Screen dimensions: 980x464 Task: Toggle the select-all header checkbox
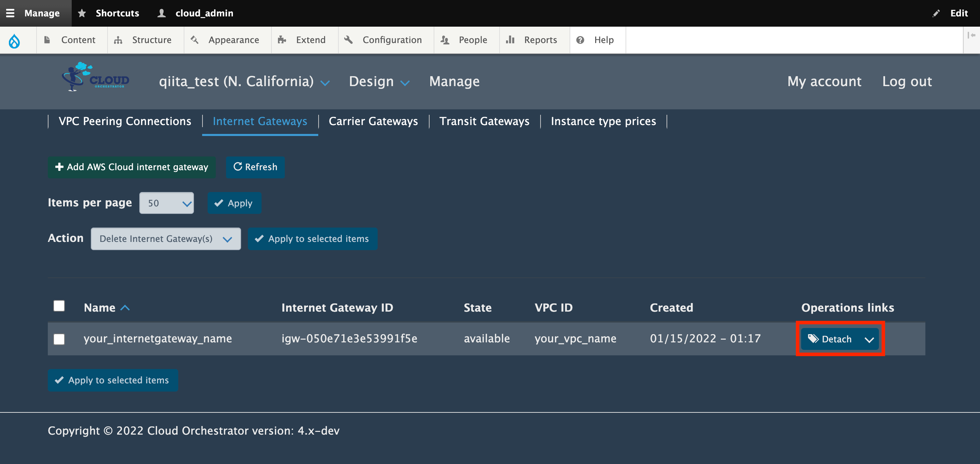coord(59,306)
